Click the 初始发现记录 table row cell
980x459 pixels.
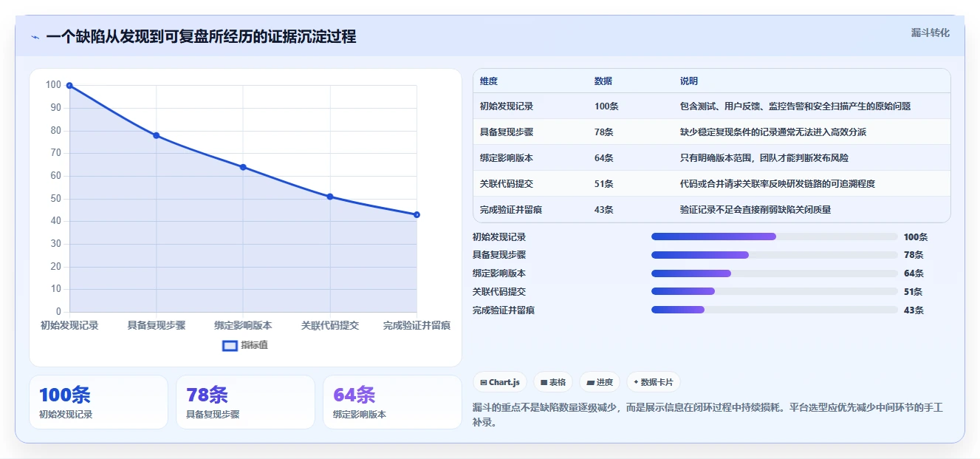[507, 106]
